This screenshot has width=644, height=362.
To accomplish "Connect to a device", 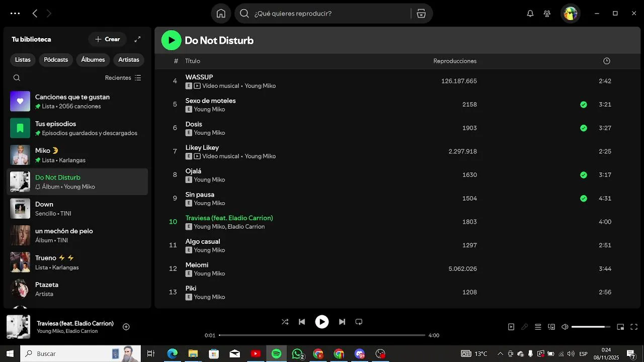I will [551, 327].
